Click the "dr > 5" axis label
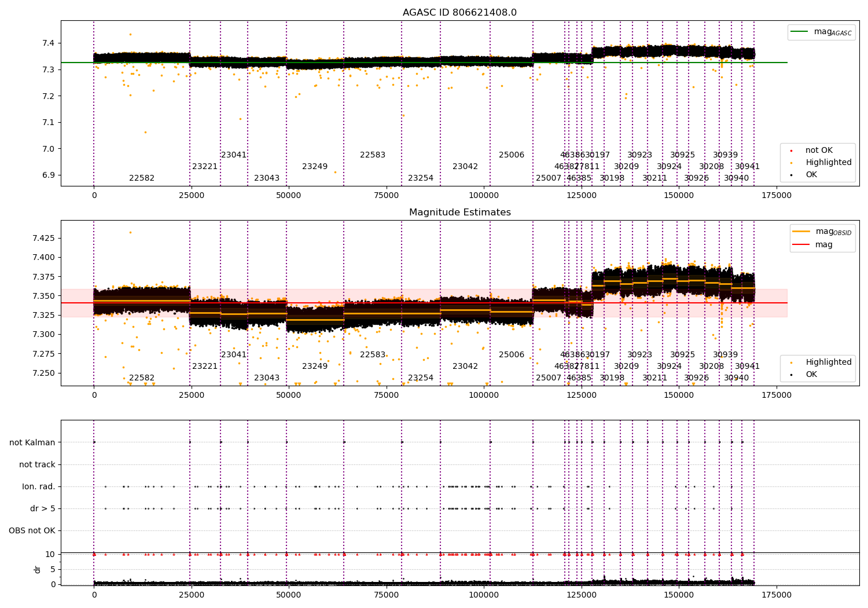 tap(43, 508)
